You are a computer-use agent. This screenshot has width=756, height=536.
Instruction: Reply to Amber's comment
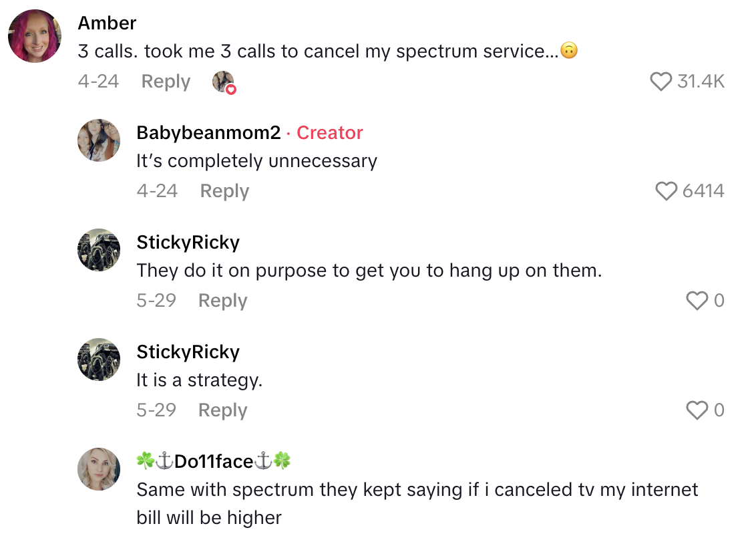point(165,82)
